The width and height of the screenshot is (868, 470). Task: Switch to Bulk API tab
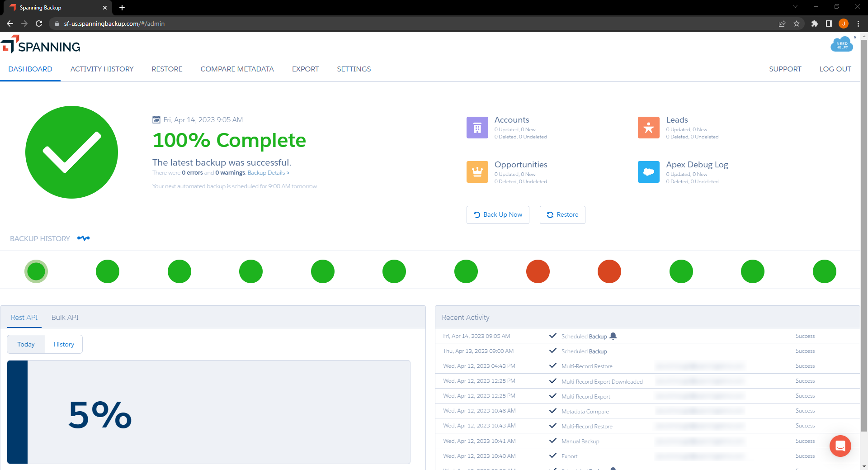pos(65,318)
